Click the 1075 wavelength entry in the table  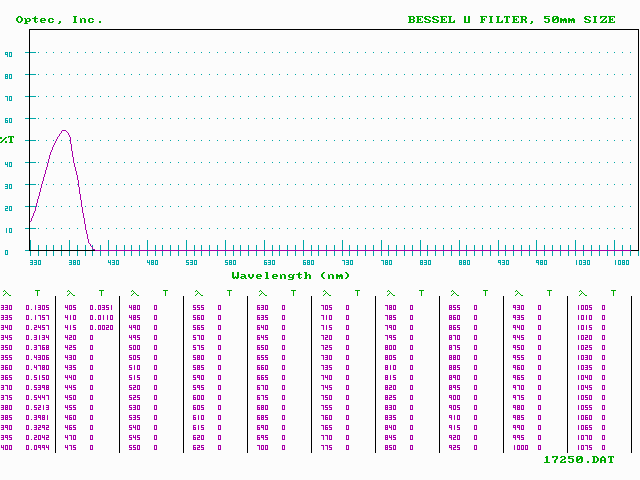pyautogui.click(x=585, y=446)
